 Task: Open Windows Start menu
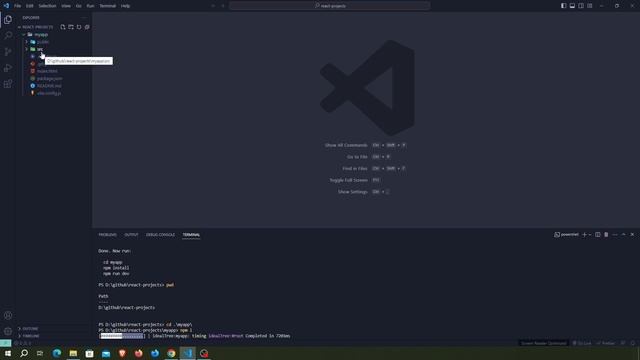click(8, 353)
